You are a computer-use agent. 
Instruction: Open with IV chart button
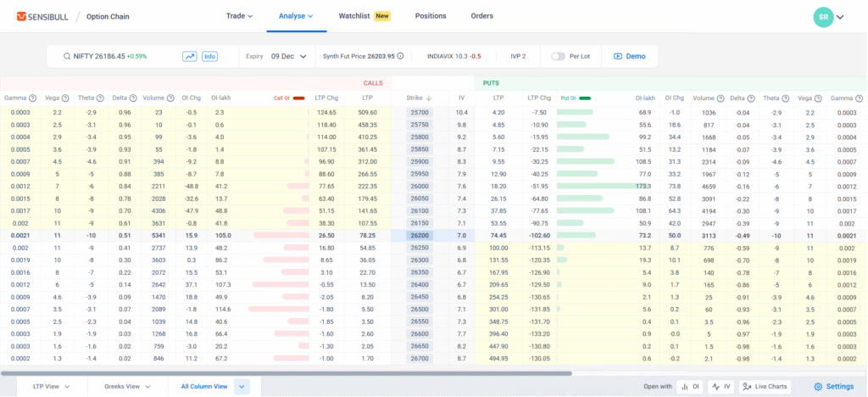[x=721, y=387]
